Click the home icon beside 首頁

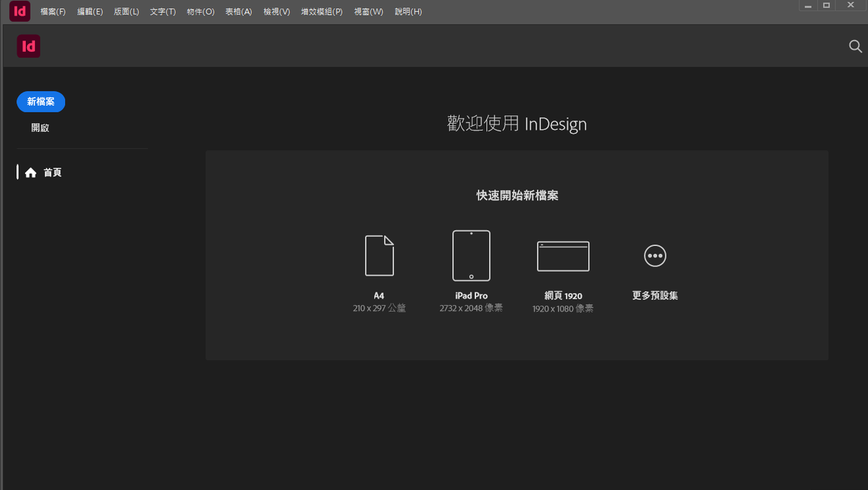[31, 173]
